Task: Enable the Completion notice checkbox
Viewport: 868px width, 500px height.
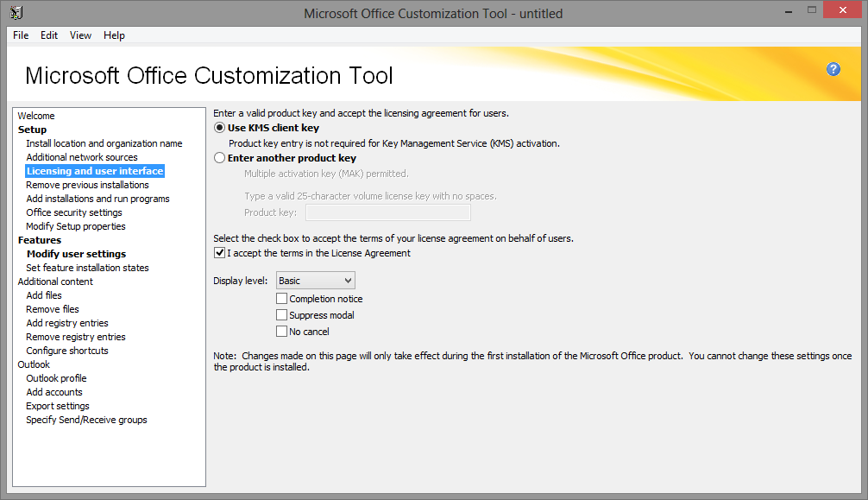Action: pos(282,299)
